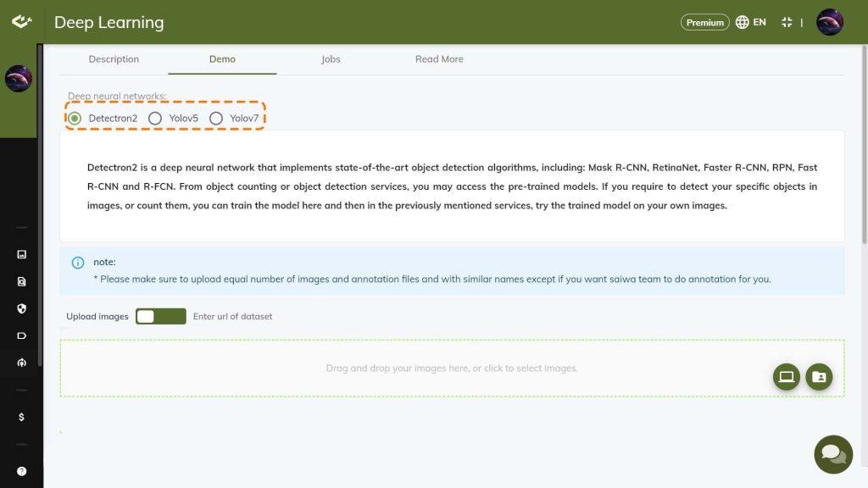Open the EN language selector
This screenshot has height=488, width=868.
751,23
